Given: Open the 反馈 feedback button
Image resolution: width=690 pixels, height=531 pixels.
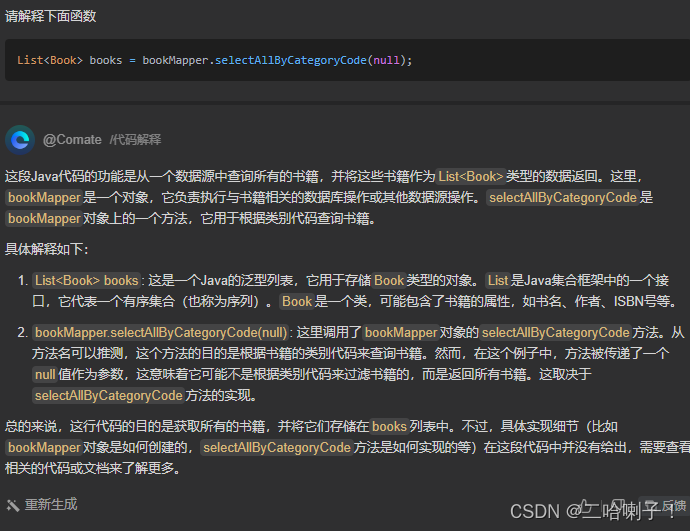Looking at the screenshot, I should click(x=664, y=506).
